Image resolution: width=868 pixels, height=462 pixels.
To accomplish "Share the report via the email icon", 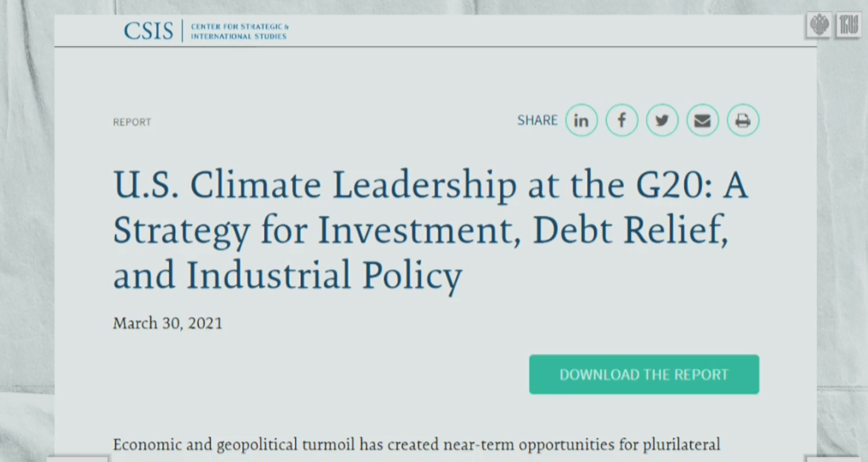I will point(702,121).
